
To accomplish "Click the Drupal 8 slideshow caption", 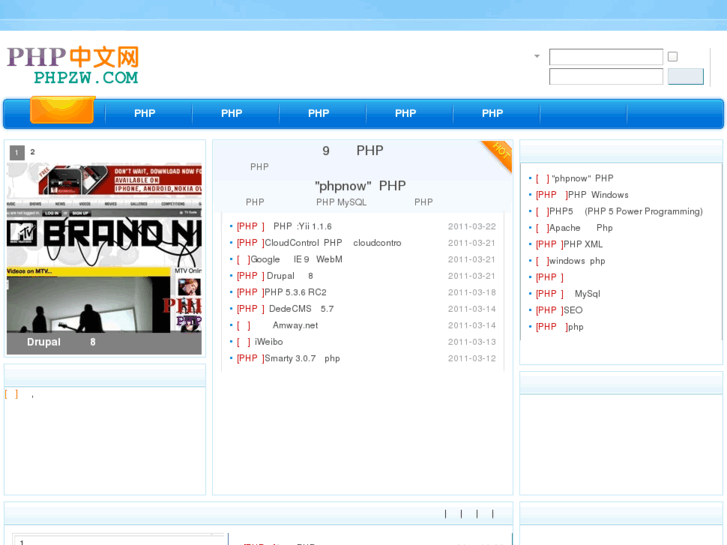I will [x=61, y=342].
